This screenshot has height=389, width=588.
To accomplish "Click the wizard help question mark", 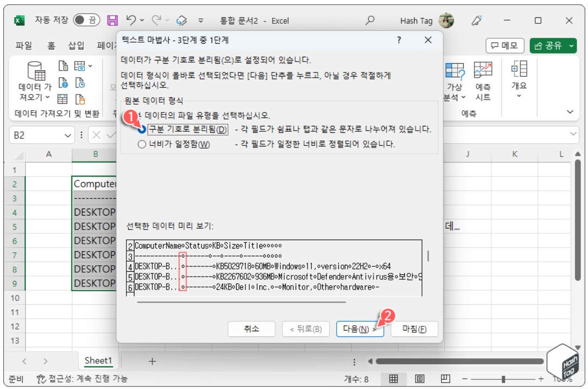I will click(399, 40).
